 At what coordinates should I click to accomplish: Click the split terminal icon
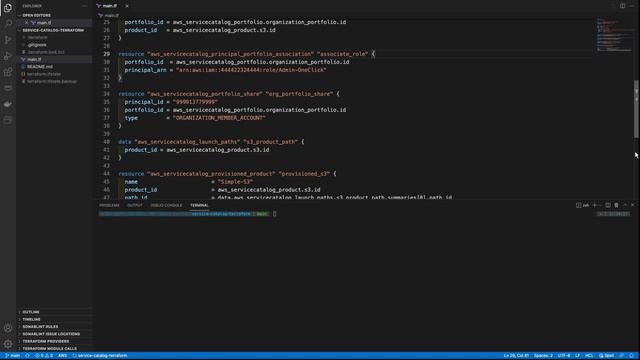608,205
